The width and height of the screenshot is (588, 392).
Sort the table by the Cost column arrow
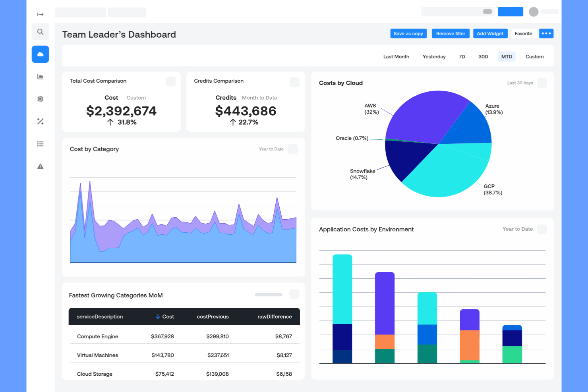click(x=159, y=317)
